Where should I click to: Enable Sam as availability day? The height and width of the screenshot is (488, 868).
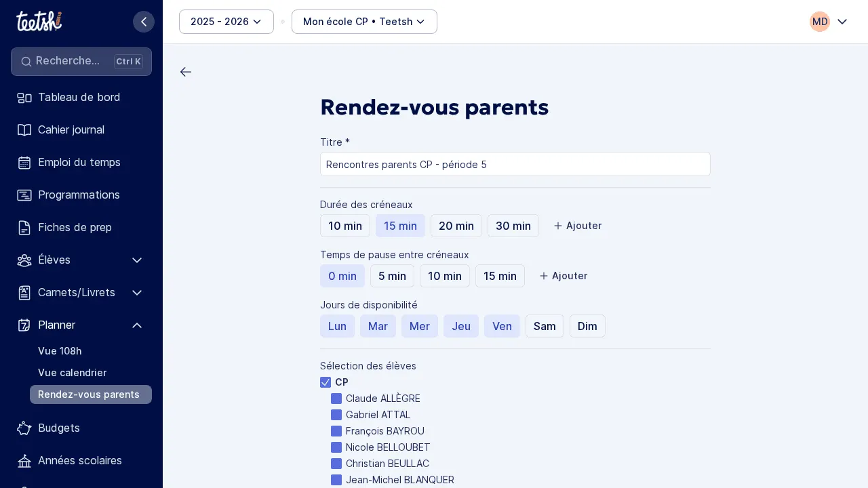click(x=545, y=326)
